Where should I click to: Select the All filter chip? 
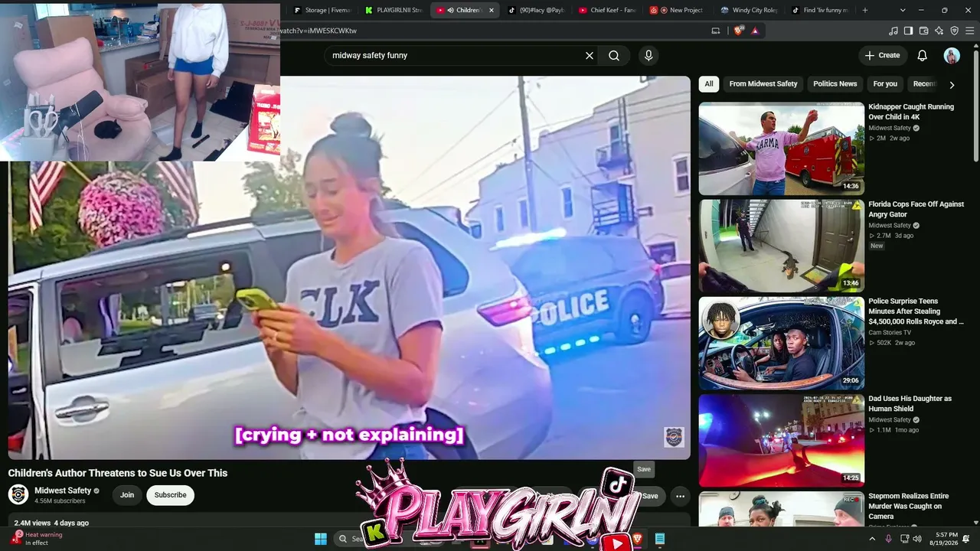(709, 84)
